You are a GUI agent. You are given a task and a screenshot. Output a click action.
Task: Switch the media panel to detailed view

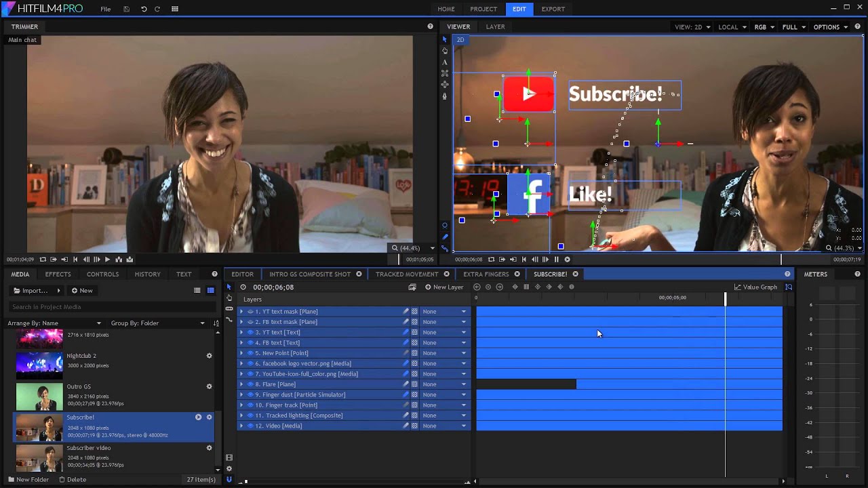point(211,291)
